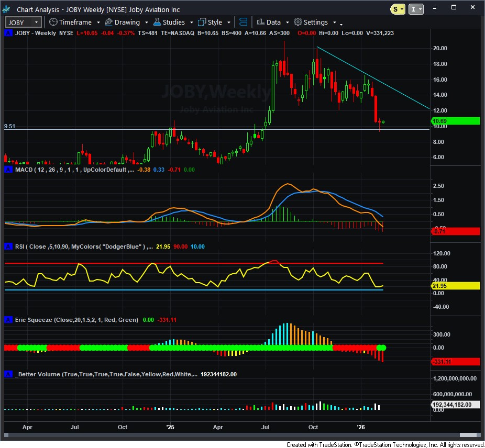The image size is (485, 448).
Task: Click the horizontal time-axis scrollbar thumb
Action: tap(468, 434)
